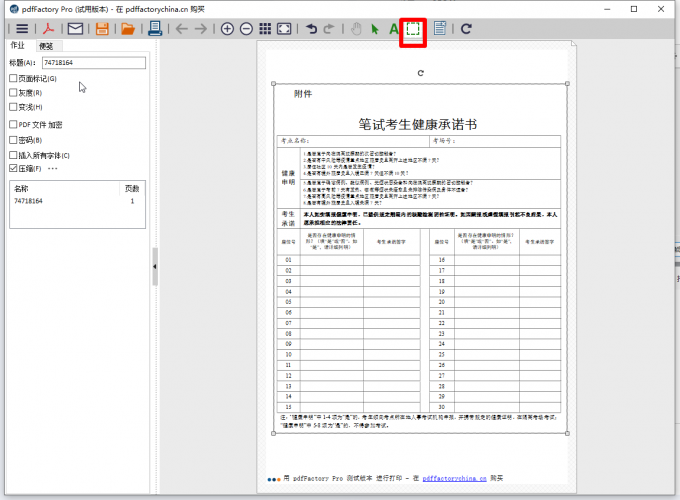Click the zoom in plus icon
Viewport: 680px width, 500px height.
pos(227,29)
